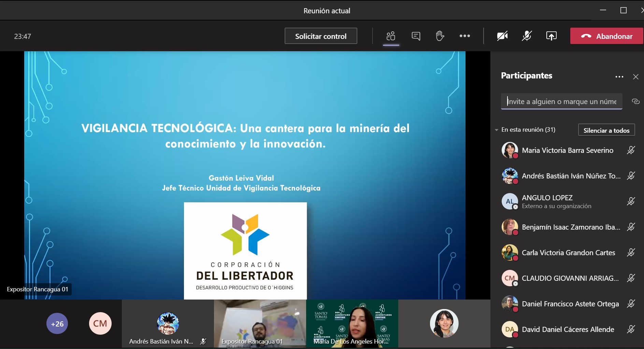Click the meeting timer 23:47

(x=23, y=37)
